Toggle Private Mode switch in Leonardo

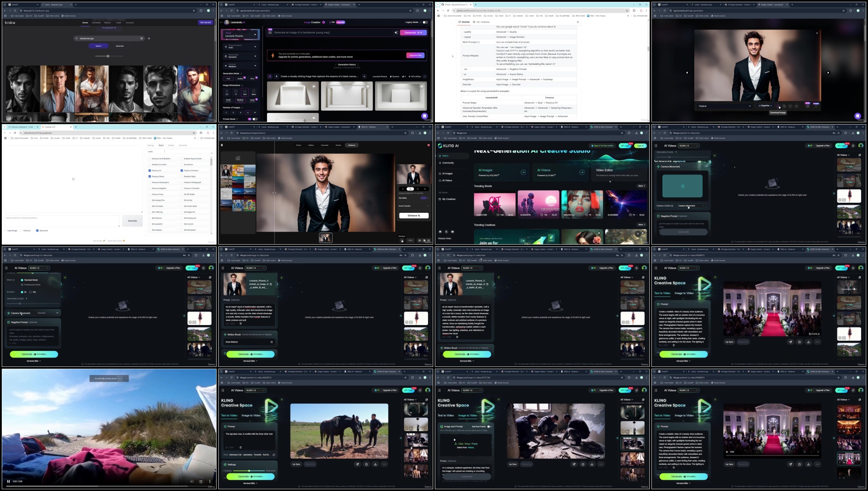(x=255, y=119)
